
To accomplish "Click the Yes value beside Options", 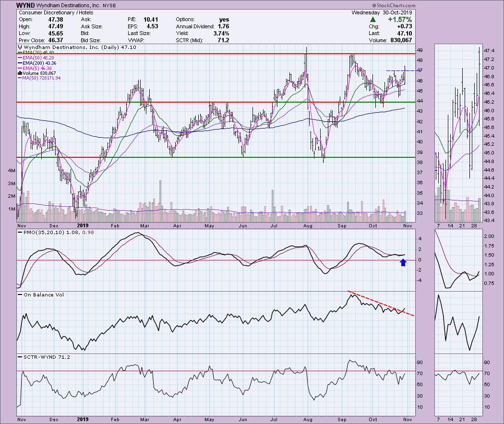I will tap(224, 19).
